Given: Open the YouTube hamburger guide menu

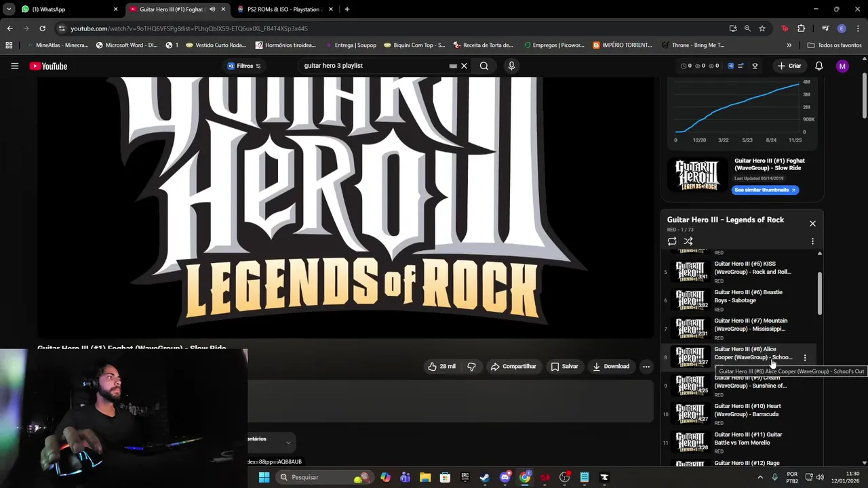Looking at the screenshot, I should 14,66.
